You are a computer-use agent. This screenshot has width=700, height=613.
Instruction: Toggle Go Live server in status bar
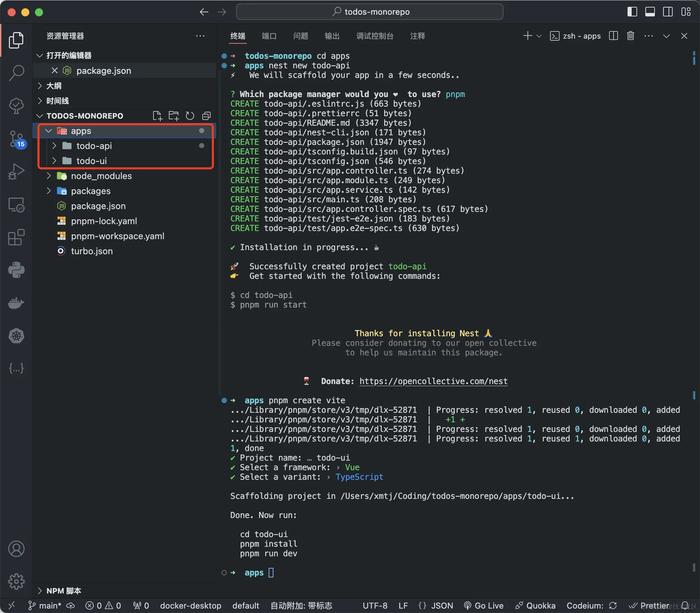point(484,605)
